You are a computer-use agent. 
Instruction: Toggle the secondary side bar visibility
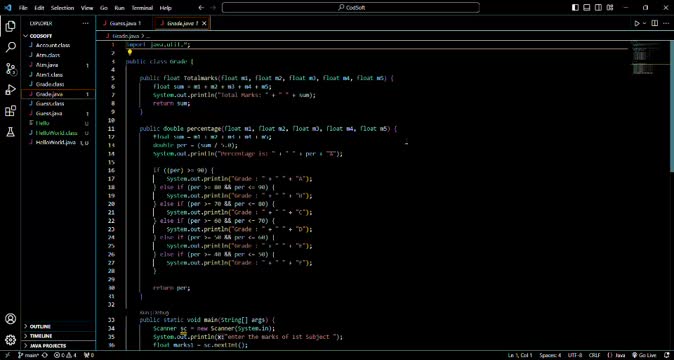coord(598,8)
